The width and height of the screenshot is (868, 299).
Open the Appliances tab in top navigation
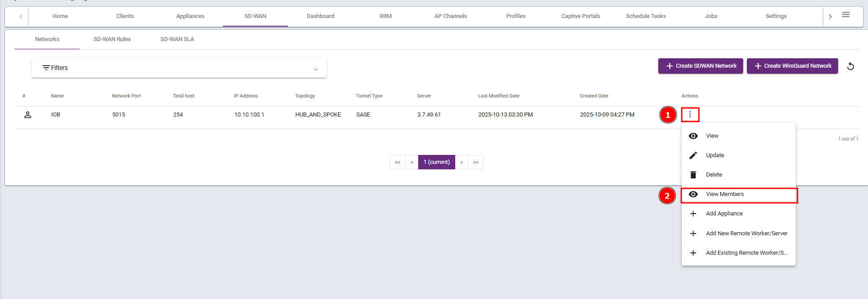[190, 16]
